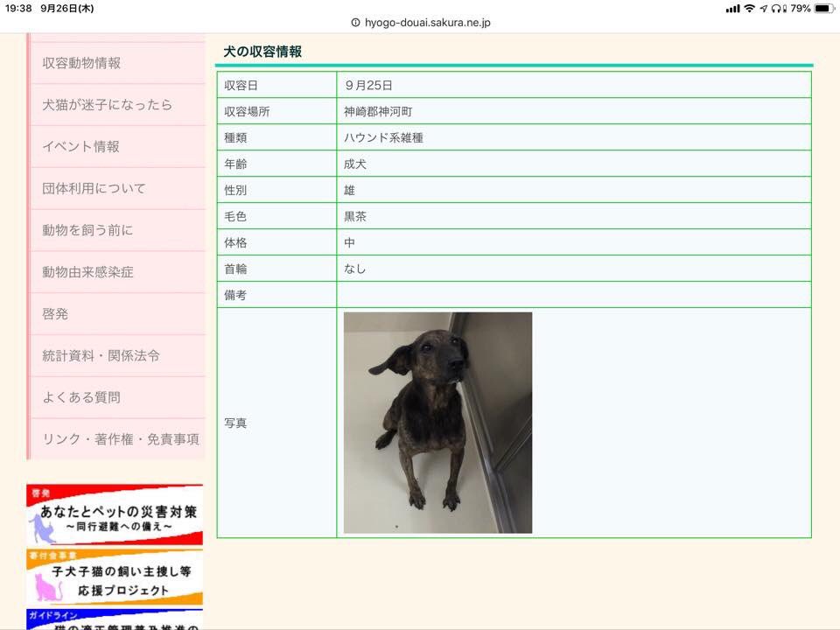840x630 pixels.
Task: Tap the 79% battery percentage text
Action: pos(801,9)
